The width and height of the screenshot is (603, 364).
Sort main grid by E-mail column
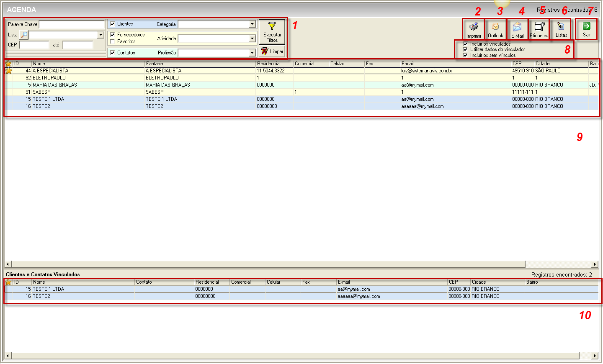(x=456, y=64)
